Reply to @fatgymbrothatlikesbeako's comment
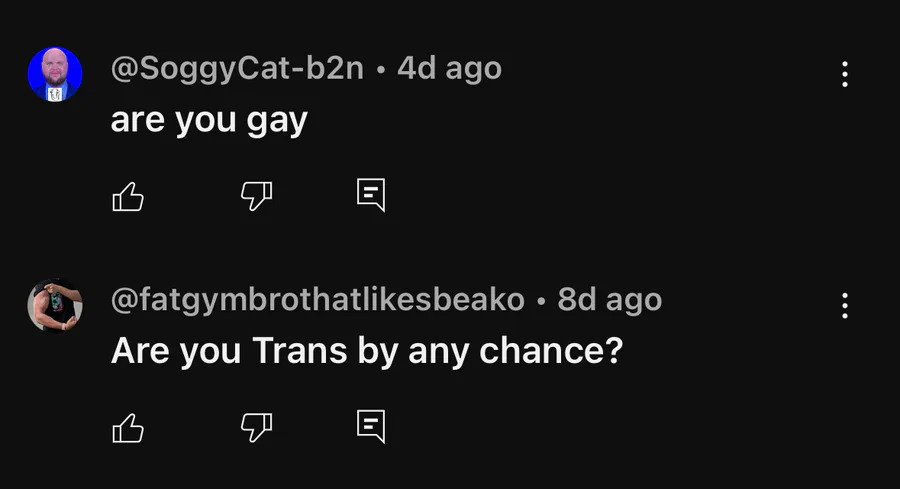900x489 pixels. (371, 427)
